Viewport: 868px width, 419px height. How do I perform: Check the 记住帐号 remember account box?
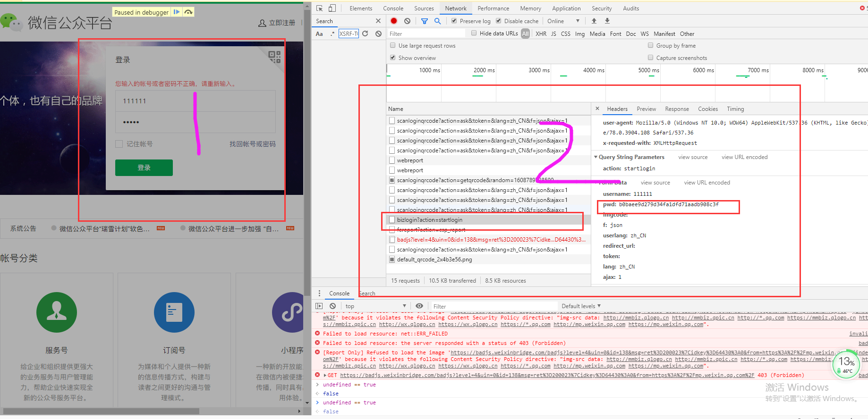click(119, 144)
